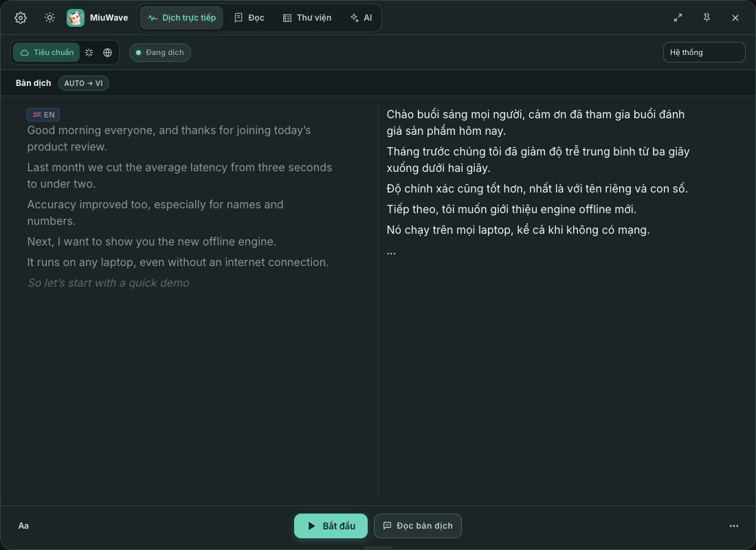The height and width of the screenshot is (550, 756).
Task: Click the line 'Last month we cut the average latency'
Action: [180, 175]
